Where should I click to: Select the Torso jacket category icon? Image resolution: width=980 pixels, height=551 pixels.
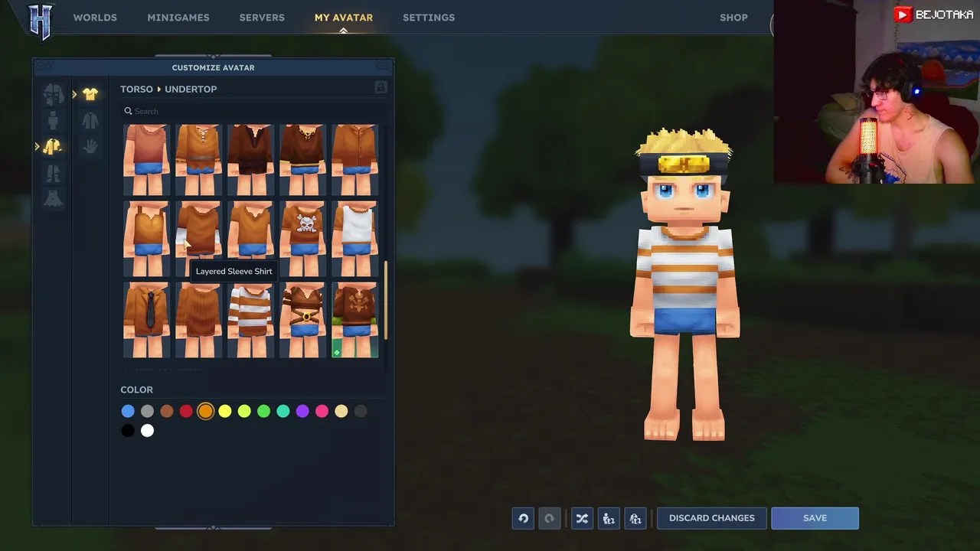point(53,147)
